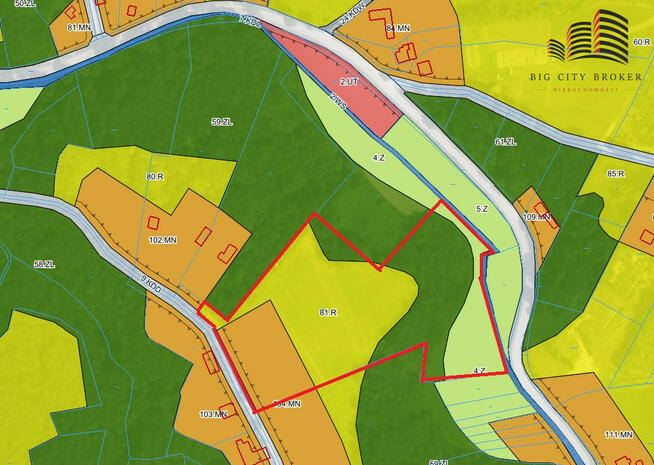Select the 9.KDD road label

pos(151,285)
